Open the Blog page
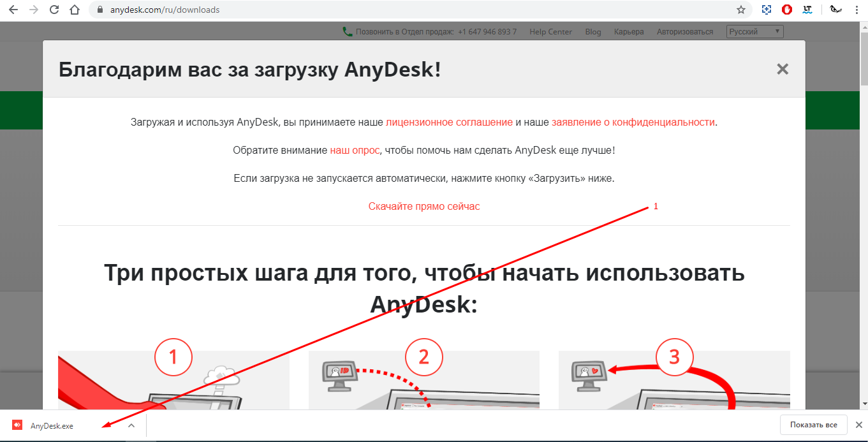The image size is (868, 442). click(x=593, y=31)
